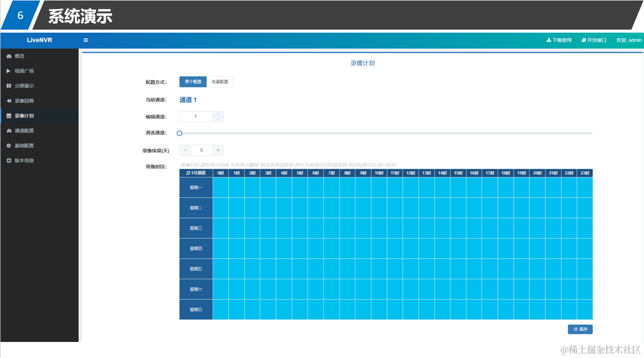Toggle the 星期日 row header
The width and height of the screenshot is (644, 358).
[196, 309]
